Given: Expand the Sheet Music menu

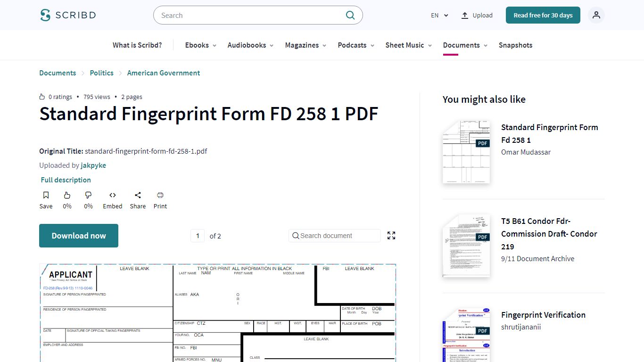Looking at the screenshot, I should coord(409,45).
